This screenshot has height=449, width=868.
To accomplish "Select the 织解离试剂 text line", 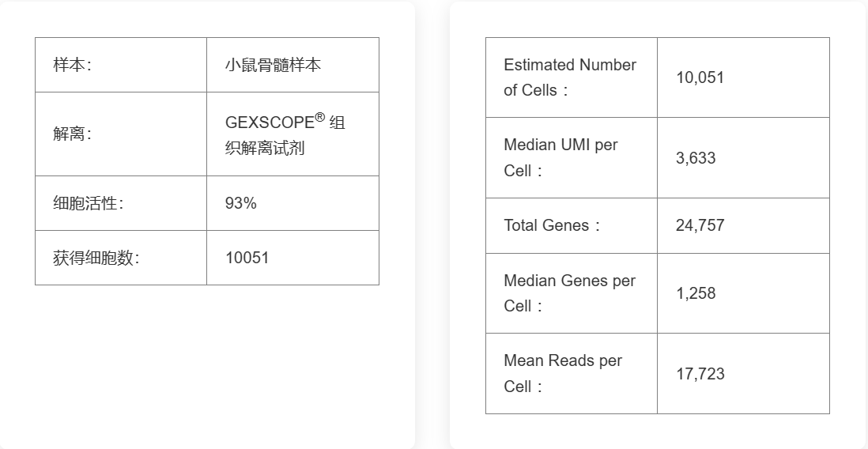I will tap(265, 148).
